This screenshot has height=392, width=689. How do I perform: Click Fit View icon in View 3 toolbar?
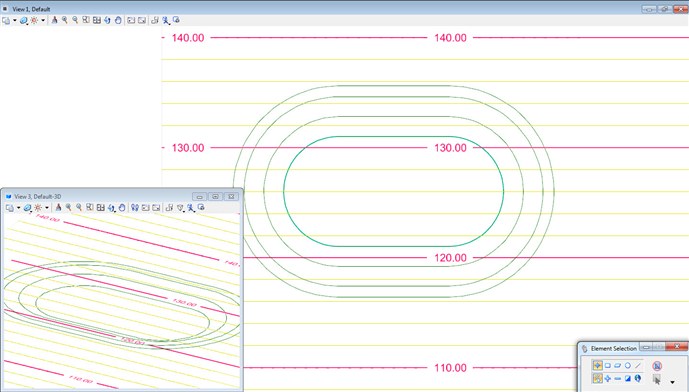tap(101, 208)
